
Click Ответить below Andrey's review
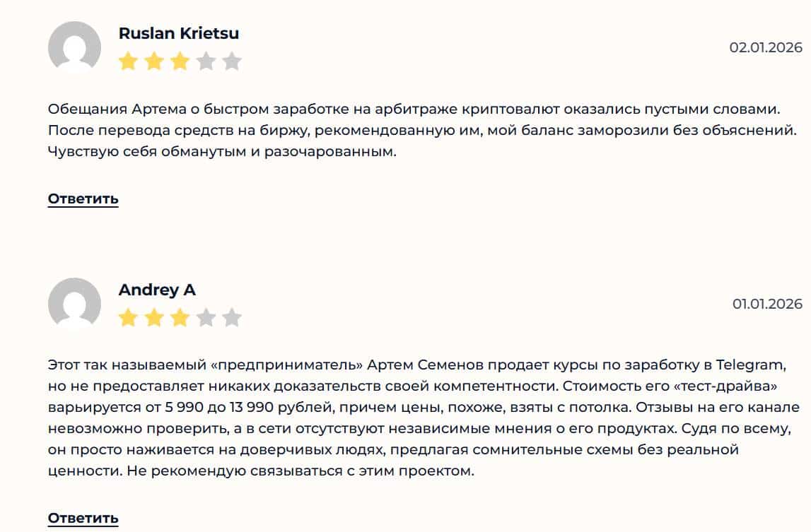point(83,518)
